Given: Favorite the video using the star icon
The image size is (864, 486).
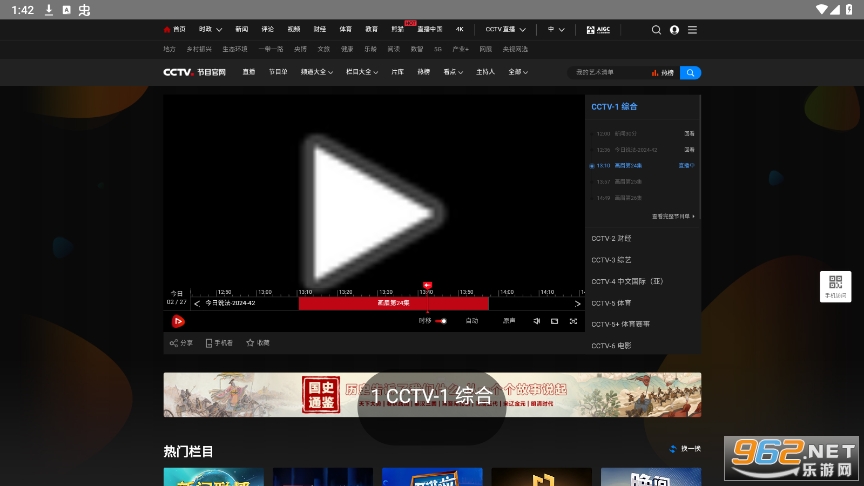Looking at the screenshot, I should (257, 343).
